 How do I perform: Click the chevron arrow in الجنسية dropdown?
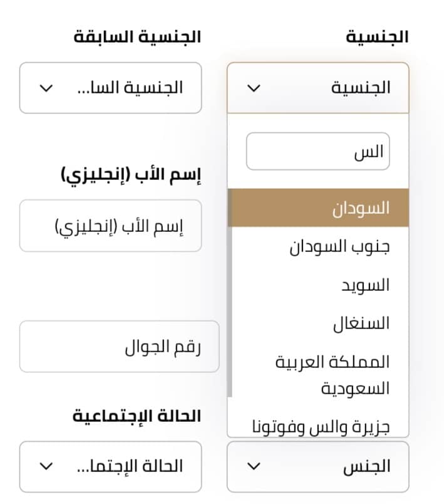pyautogui.click(x=253, y=88)
